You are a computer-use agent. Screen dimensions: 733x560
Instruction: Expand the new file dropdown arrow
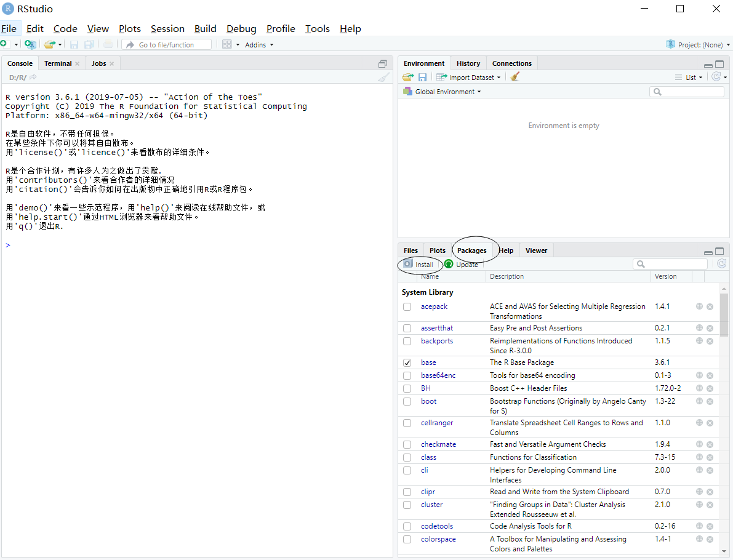pos(16,45)
